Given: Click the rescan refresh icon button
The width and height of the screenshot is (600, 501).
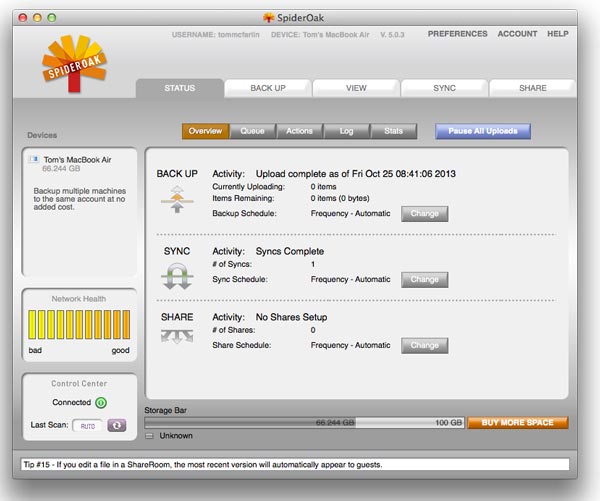Looking at the screenshot, I should tap(117, 425).
